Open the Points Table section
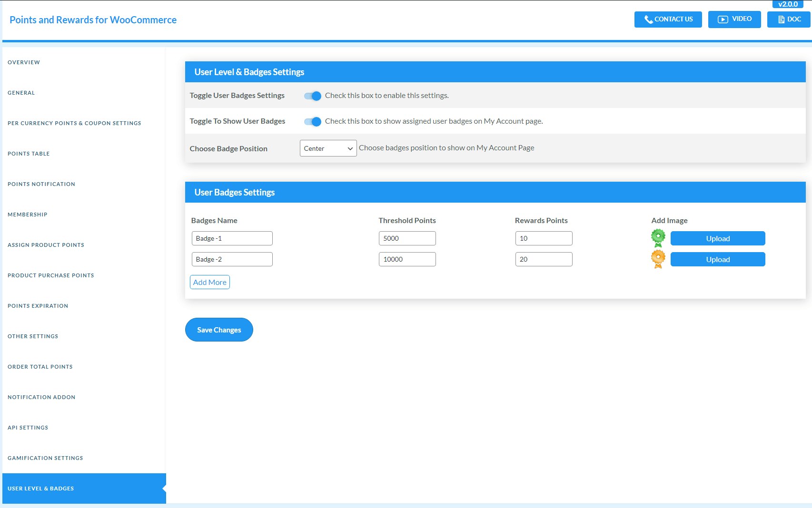812x508 pixels. pos(29,154)
